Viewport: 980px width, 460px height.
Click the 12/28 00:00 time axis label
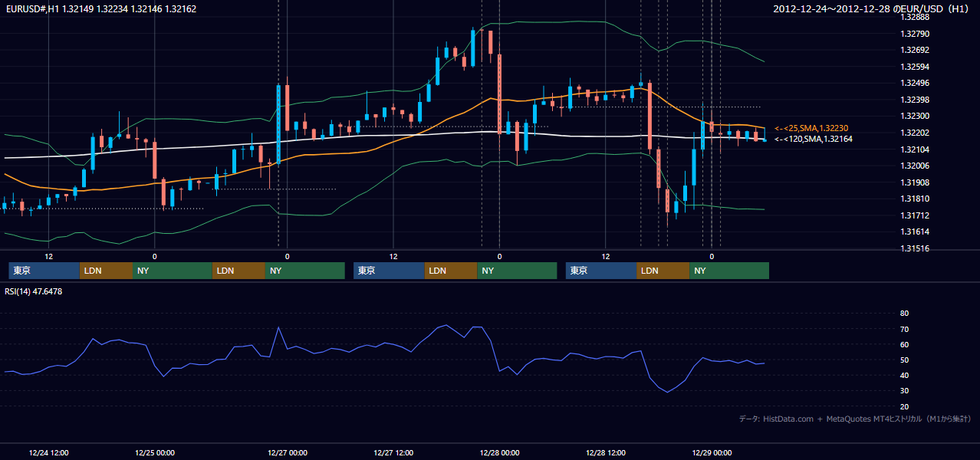(499, 452)
